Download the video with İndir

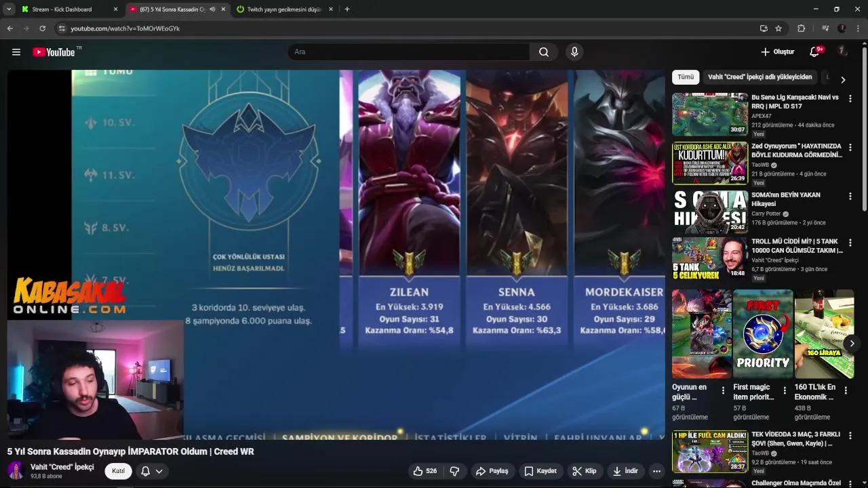[625, 471]
